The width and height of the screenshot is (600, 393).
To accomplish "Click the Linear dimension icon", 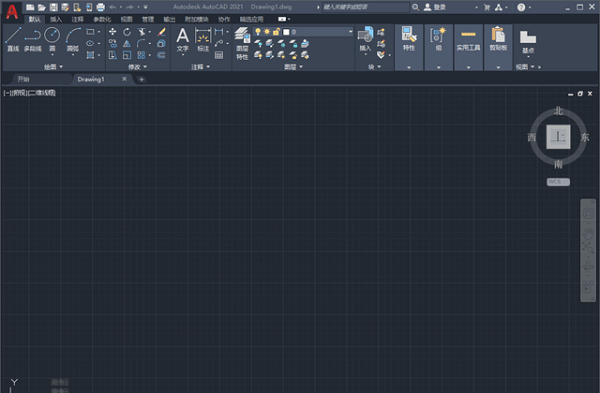I will (219, 32).
